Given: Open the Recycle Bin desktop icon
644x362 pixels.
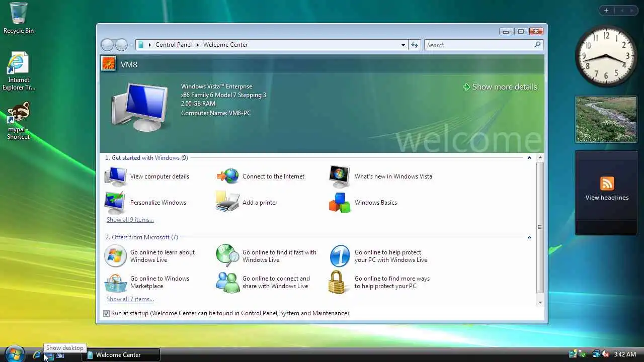Looking at the screenshot, I should pyautogui.click(x=19, y=18).
